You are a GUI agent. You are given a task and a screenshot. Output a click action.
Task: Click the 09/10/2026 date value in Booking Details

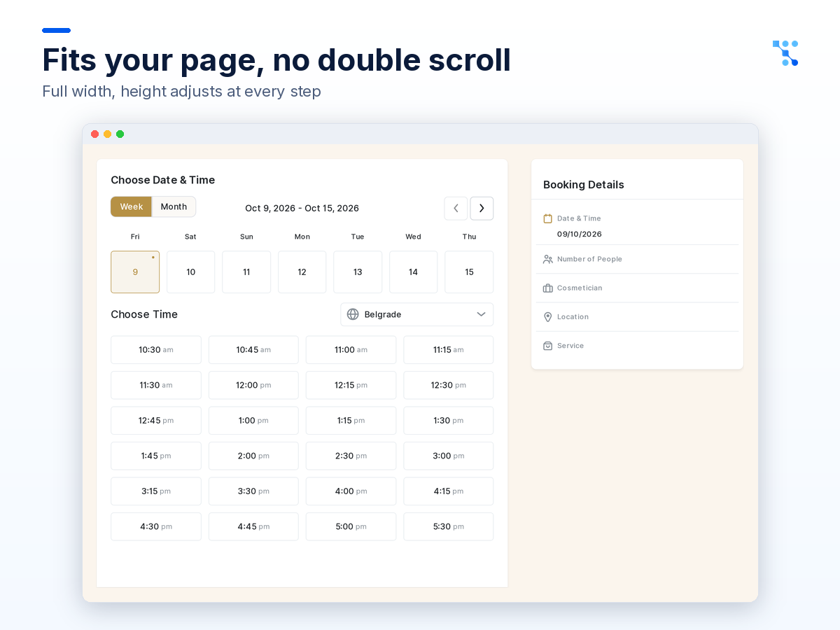580,234
